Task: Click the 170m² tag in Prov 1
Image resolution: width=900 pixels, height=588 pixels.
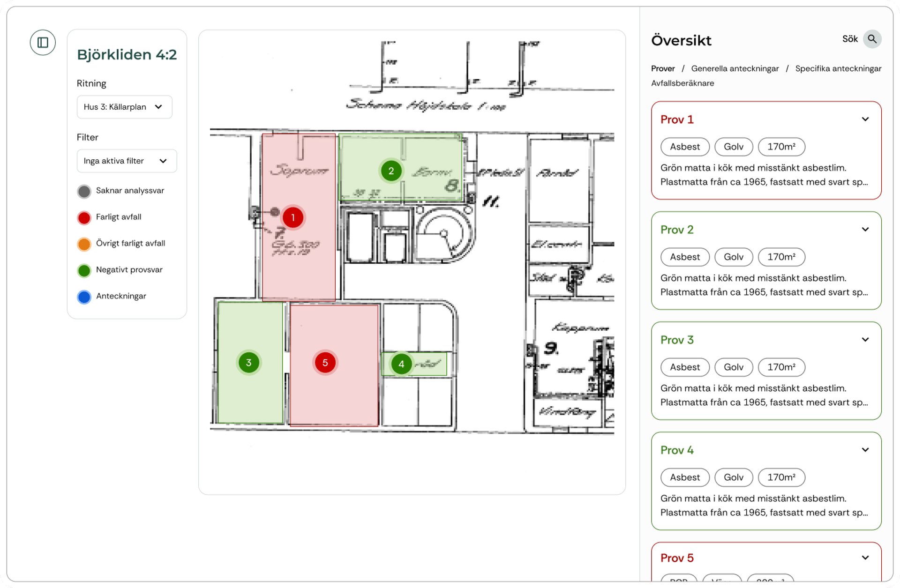Action: click(x=781, y=147)
